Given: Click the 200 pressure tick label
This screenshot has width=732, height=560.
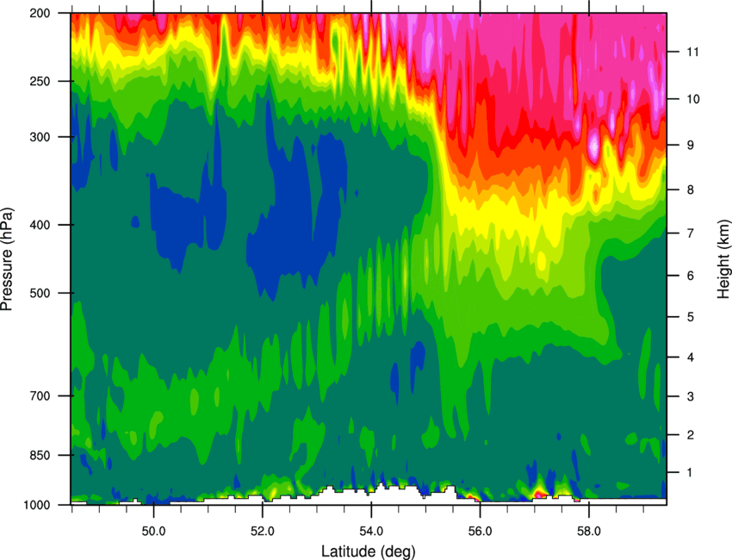Looking at the screenshot, I should 40,13.
